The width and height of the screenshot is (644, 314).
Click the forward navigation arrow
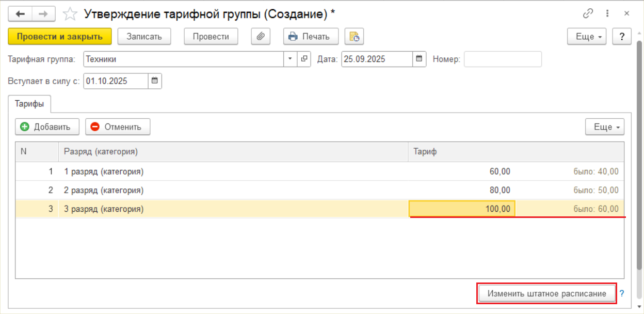click(43, 14)
